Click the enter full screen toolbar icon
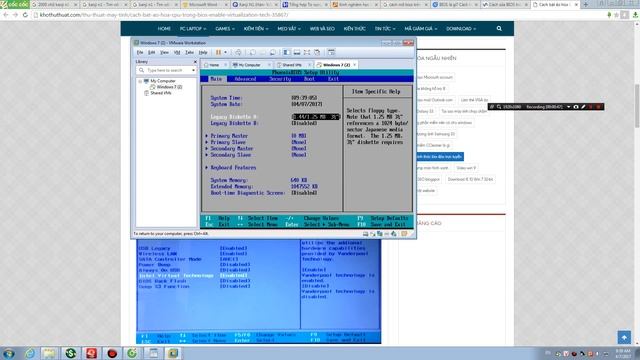The height and width of the screenshot is (360, 640). pyautogui.click(x=307, y=52)
